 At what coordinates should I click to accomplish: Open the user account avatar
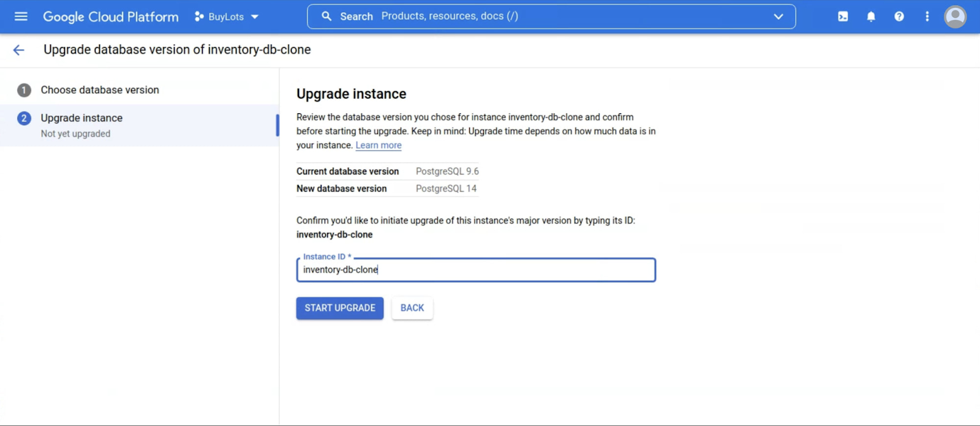[x=955, y=17]
